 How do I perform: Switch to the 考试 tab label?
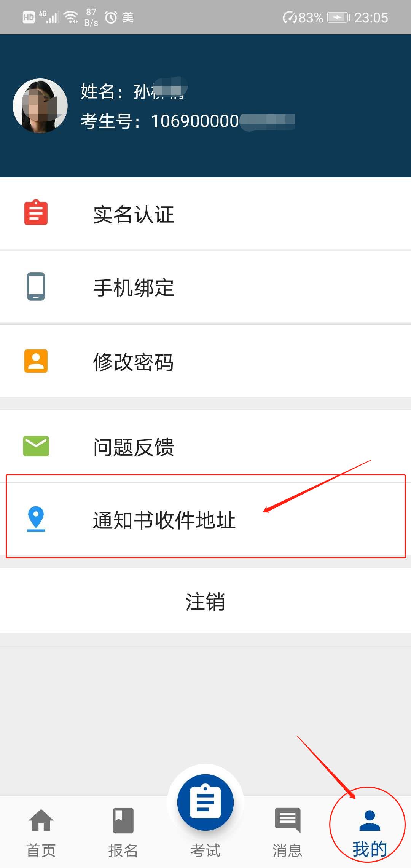(205, 850)
